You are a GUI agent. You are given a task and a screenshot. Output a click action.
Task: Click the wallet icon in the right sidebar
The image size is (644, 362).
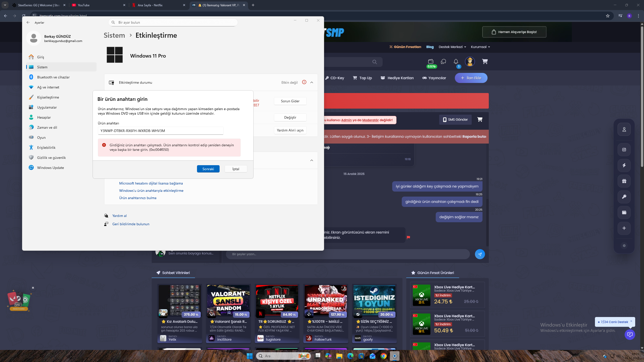[624, 212]
